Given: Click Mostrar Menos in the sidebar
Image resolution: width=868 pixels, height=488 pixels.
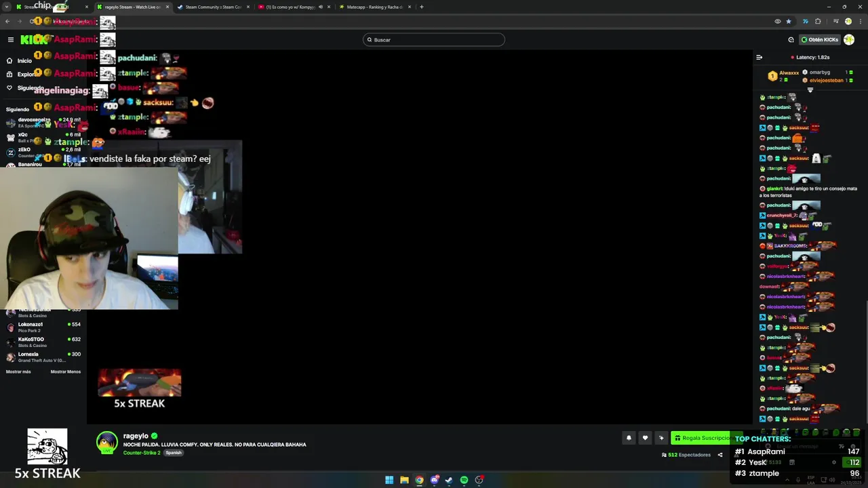Looking at the screenshot, I should (x=66, y=371).
